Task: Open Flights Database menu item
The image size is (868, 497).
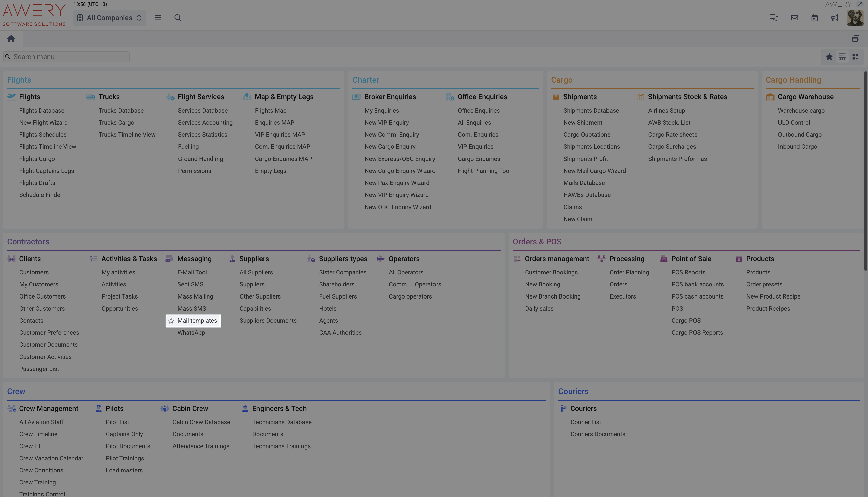Action: (42, 111)
